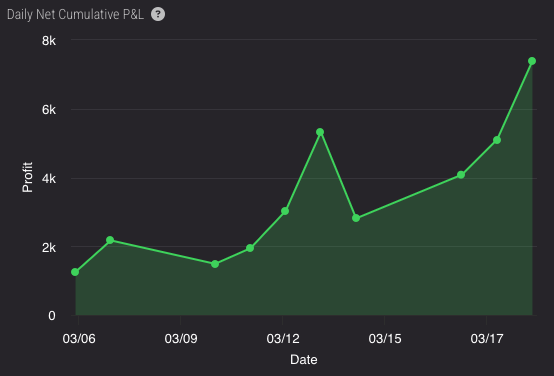Select the dip data point following the mid-chart peak

[356, 218]
